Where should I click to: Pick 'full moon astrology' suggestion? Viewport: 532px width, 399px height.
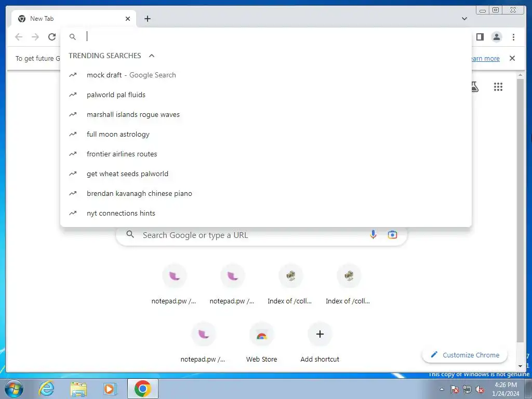click(x=265, y=134)
